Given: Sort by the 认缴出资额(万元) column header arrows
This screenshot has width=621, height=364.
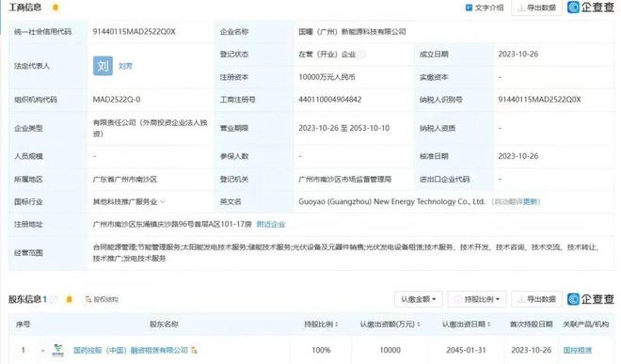Looking at the screenshot, I should point(418,324).
